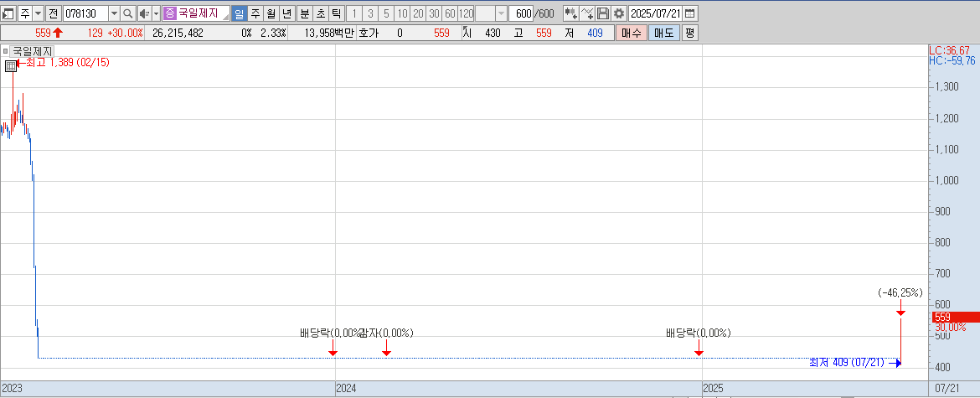Choose the 3 interval button
Image resolution: width=980 pixels, height=398 pixels.
point(370,13)
